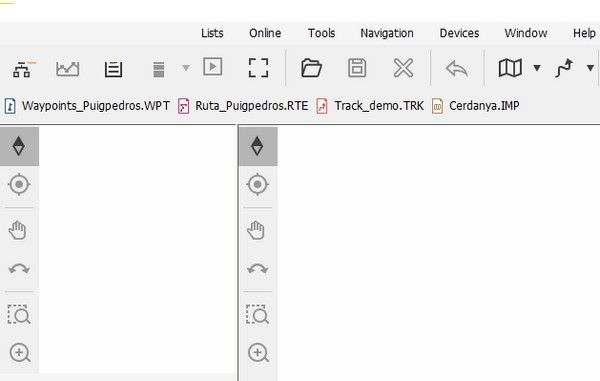
Task: Open the Devices menu
Action: [459, 33]
